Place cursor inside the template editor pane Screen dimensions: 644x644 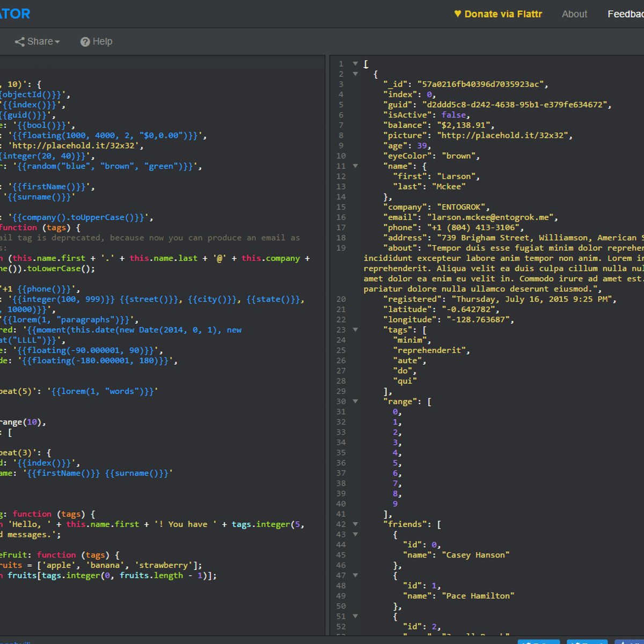coord(161,322)
